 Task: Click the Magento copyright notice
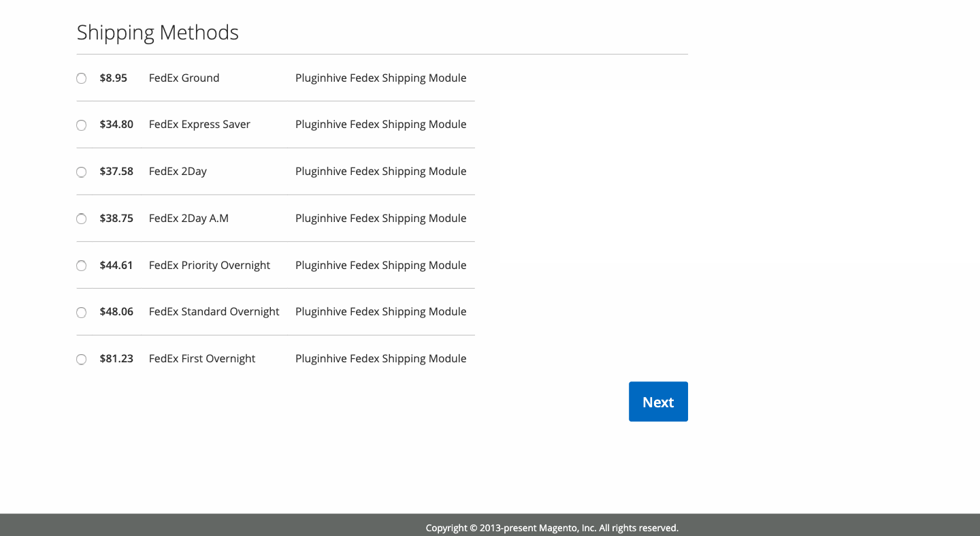[552, 528]
